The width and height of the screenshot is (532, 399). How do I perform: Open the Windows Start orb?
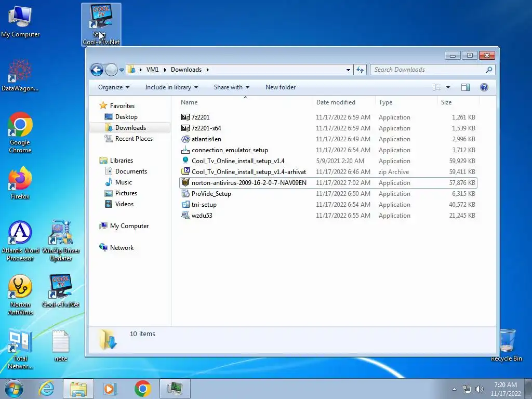tap(14, 389)
